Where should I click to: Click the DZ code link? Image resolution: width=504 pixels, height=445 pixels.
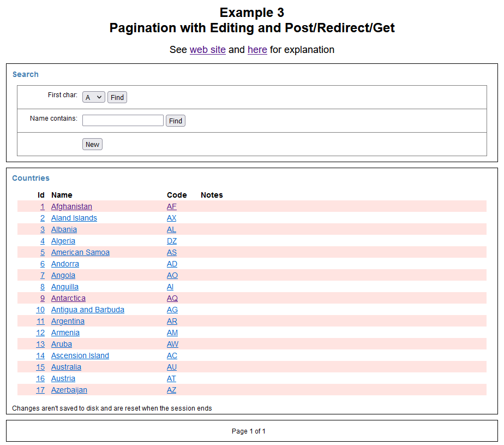point(172,241)
